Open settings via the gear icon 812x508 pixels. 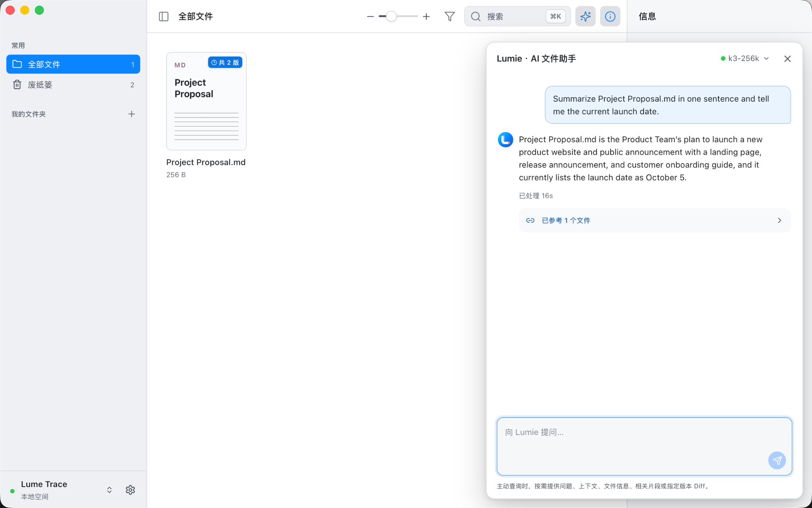point(130,490)
